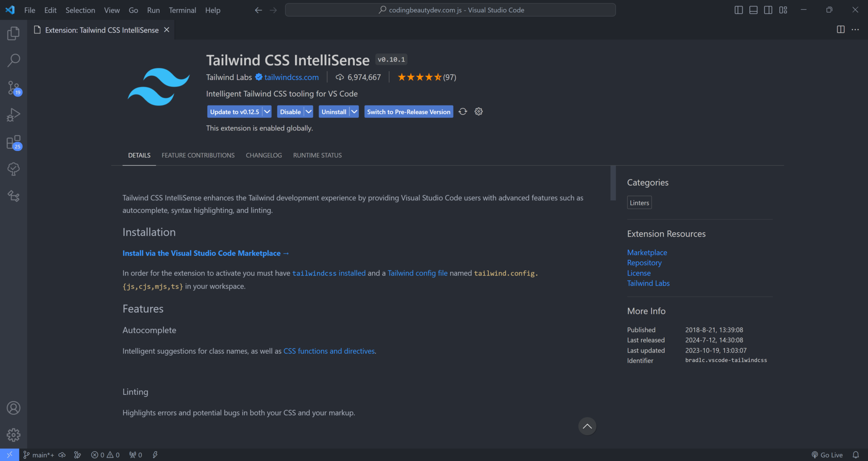Click the extension sync/auto-update icon
The image size is (868, 461).
coord(463,111)
